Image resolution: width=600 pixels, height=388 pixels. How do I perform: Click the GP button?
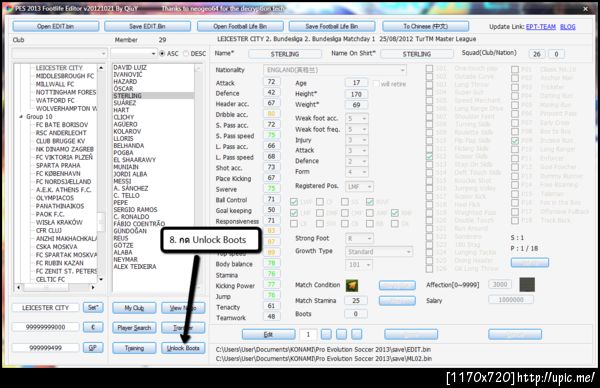click(93, 348)
